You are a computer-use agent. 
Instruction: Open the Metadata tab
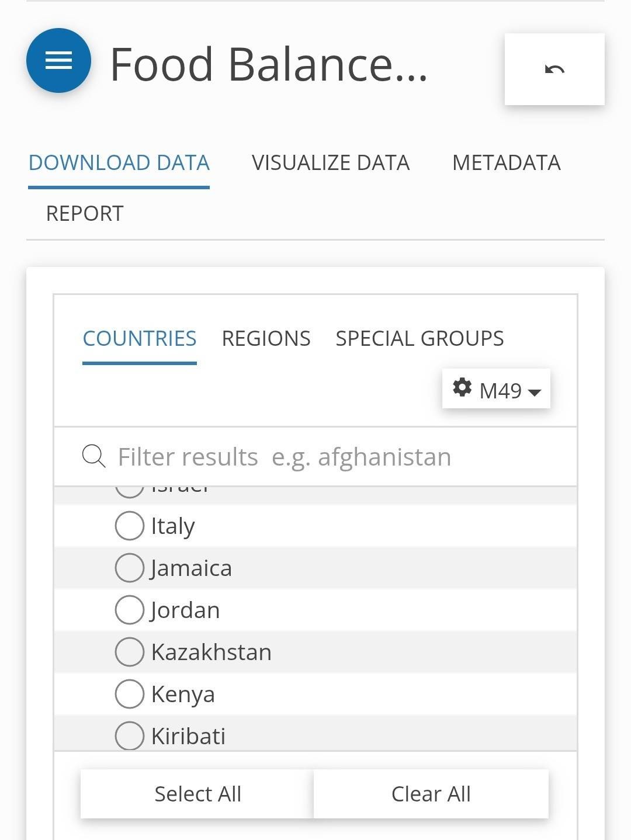506,162
